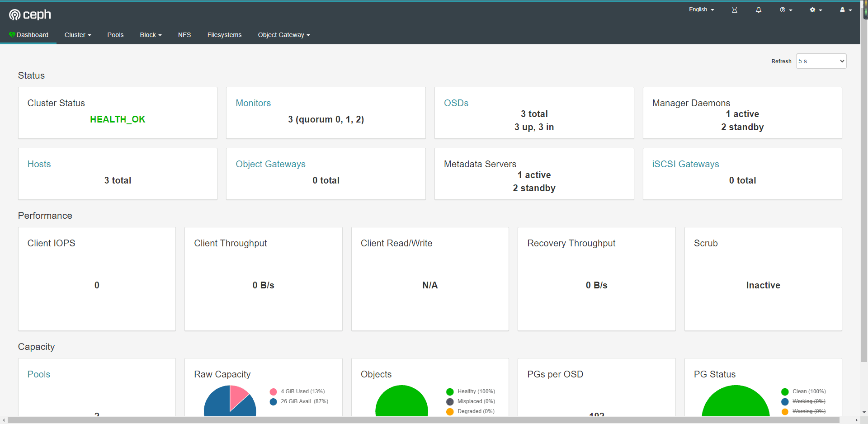Click the horizontal page scrollbar
The image size is (868, 424).
click(423, 420)
